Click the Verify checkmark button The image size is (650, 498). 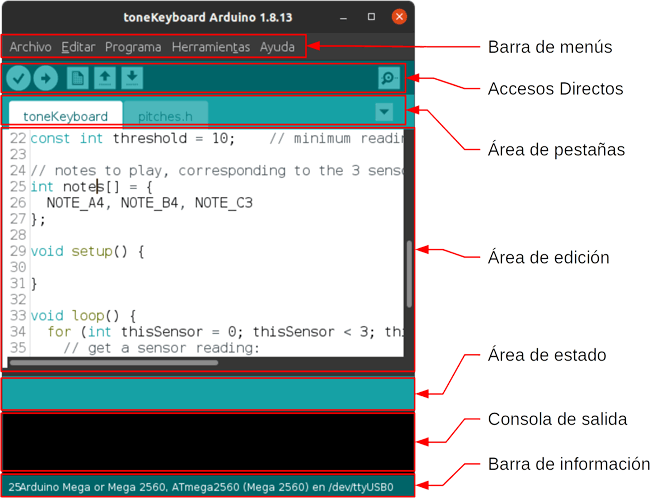click(18, 78)
